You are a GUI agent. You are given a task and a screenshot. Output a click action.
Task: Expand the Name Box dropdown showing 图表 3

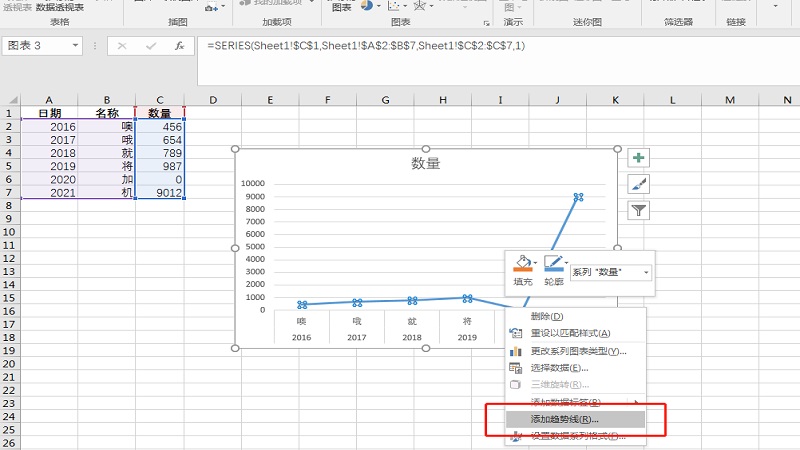tap(76, 46)
